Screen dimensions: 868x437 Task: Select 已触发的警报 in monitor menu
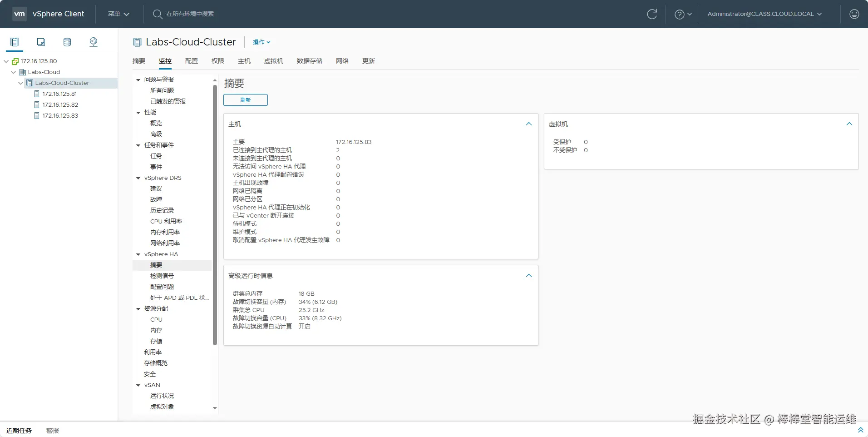[x=168, y=102]
